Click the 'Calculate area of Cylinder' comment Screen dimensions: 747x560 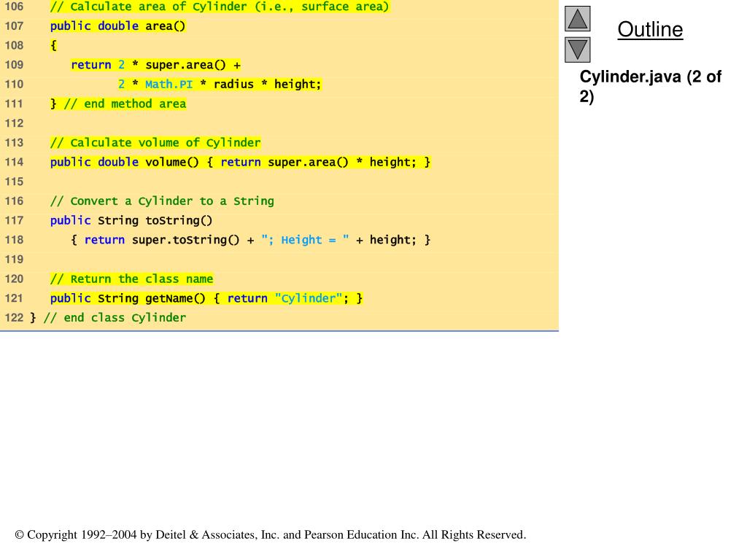[x=220, y=7]
